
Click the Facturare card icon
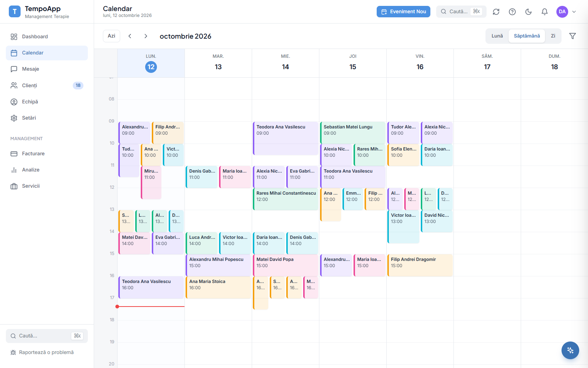tap(14, 153)
